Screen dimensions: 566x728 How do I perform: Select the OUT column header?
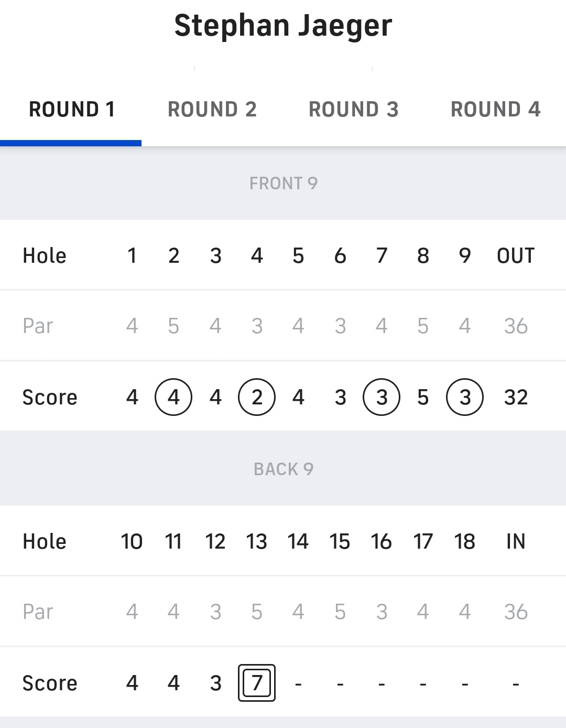point(516,255)
